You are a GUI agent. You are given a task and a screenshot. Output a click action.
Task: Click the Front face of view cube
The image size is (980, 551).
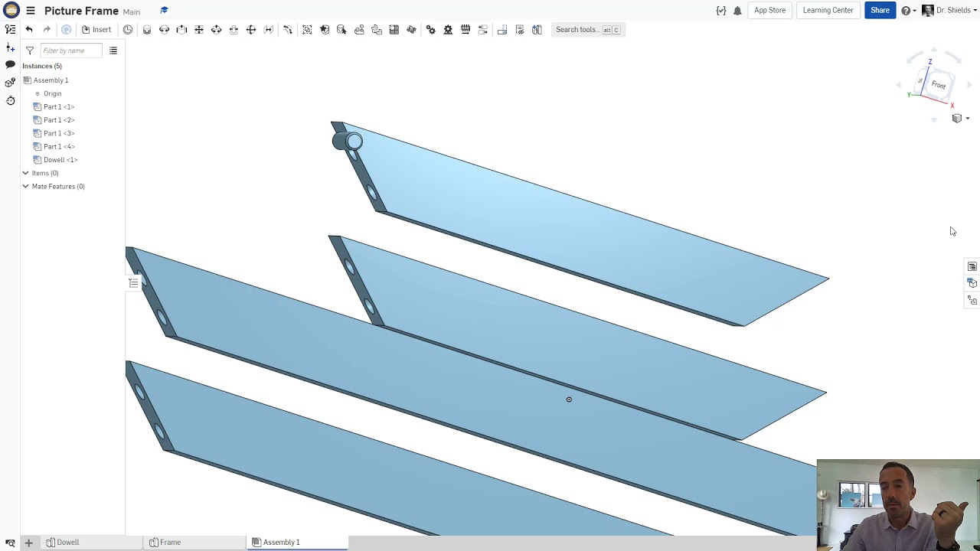(x=939, y=84)
